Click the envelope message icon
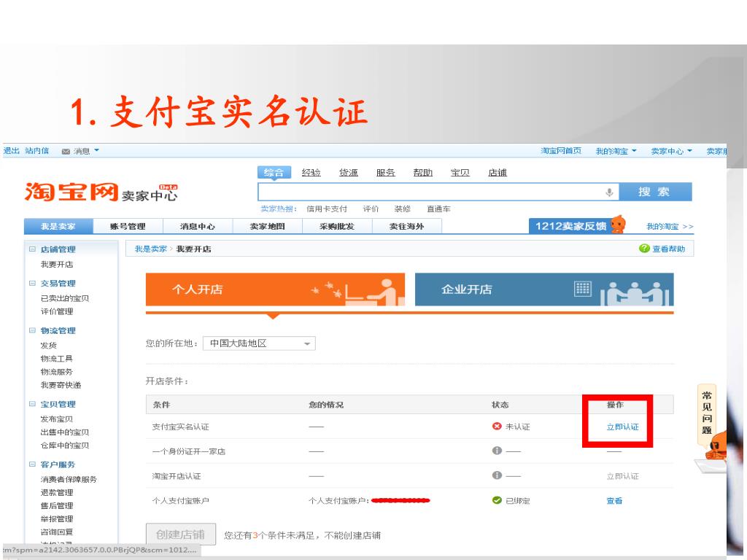This screenshot has width=747, height=560. tap(66, 152)
